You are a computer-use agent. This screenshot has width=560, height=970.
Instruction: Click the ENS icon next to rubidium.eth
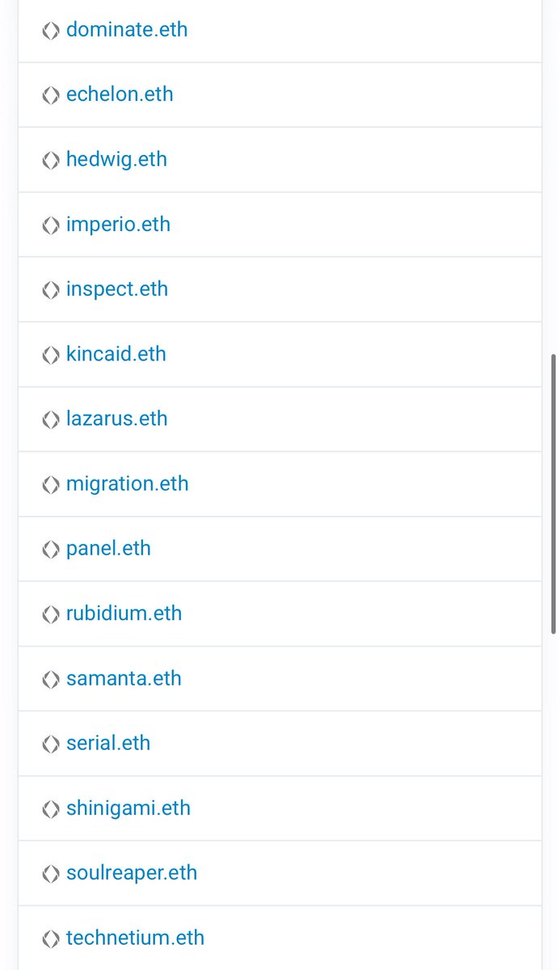click(51, 614)
